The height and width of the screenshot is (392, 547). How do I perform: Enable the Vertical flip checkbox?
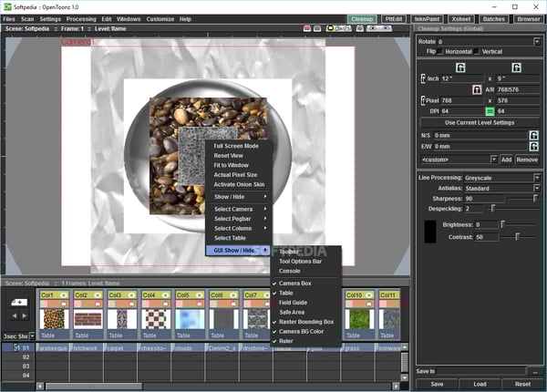[x=477, y=52]
